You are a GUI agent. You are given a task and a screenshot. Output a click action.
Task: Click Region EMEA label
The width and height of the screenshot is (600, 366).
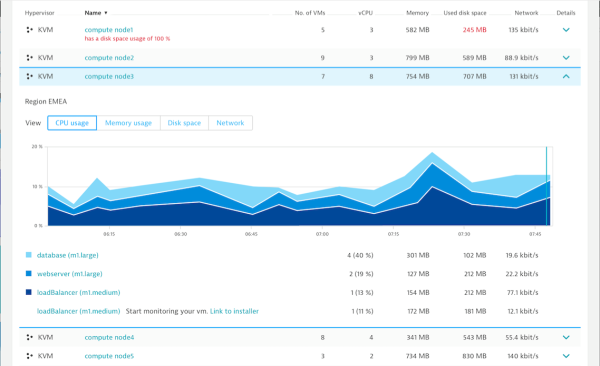pyautogui.click(x=46, y=101)
